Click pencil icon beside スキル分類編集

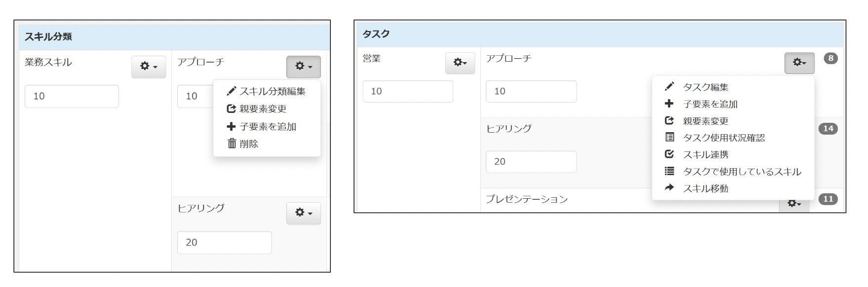[231, 91]
